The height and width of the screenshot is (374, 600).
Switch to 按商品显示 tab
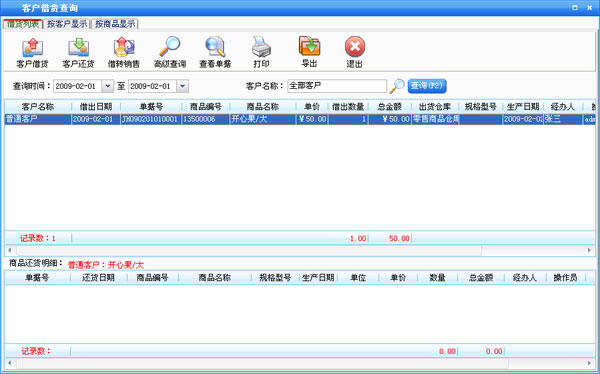coord(115,24)
